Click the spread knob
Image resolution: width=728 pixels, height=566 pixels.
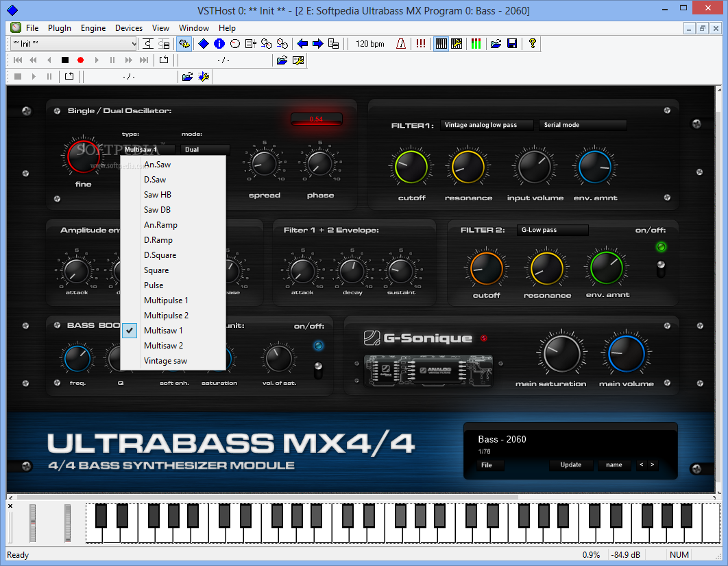pos(264,163)
